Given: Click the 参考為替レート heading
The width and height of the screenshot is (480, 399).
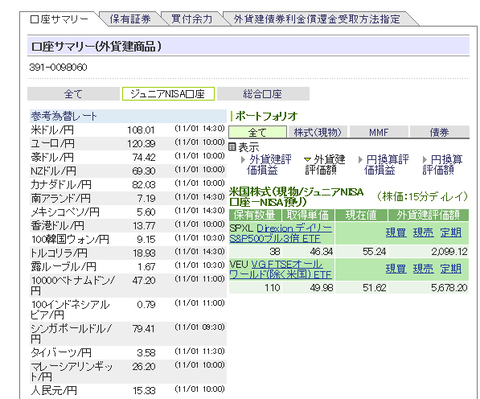Looking at the screenshot, I should (64, 116).
